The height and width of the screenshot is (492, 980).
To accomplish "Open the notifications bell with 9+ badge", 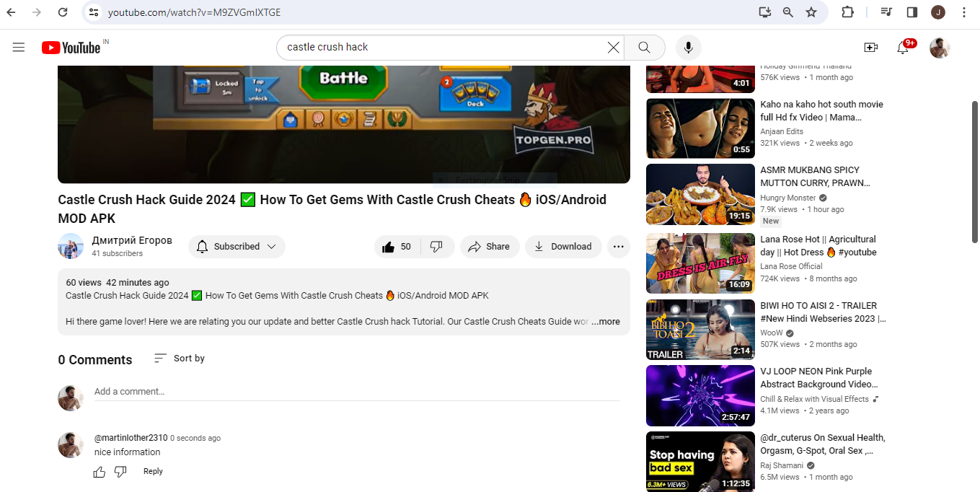I will [903, 48].
